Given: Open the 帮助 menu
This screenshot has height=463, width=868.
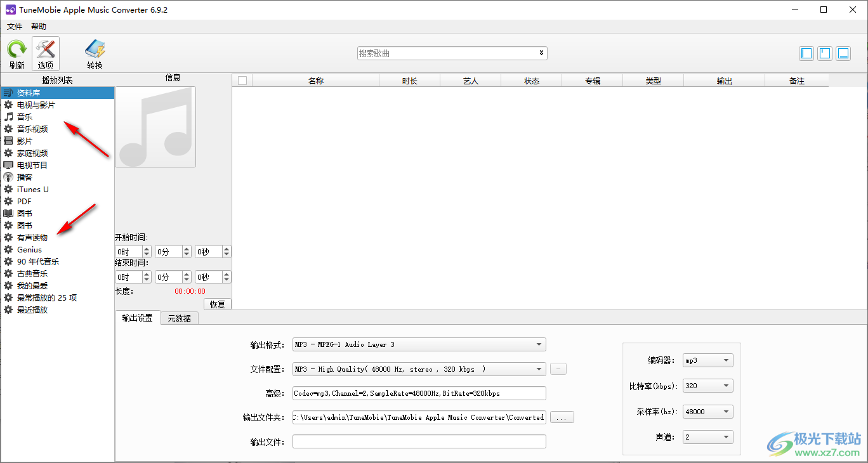Looking at the screenshot, I should pyautogui.click(x=39, y=27).
